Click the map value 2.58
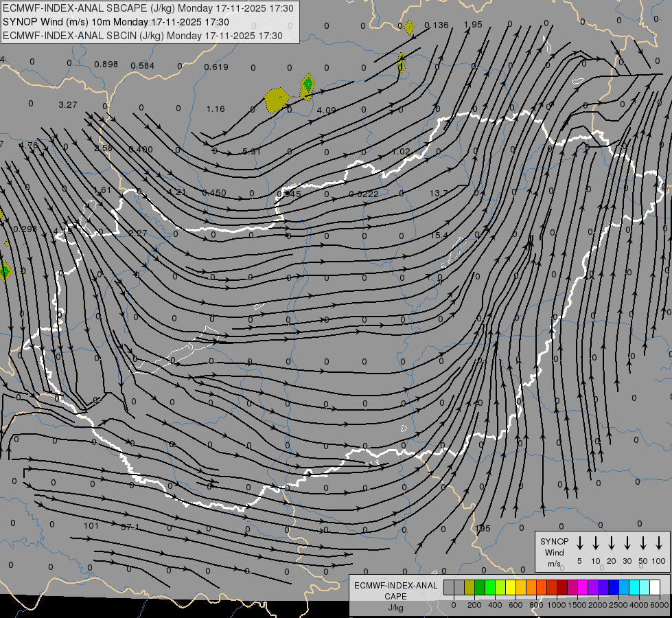The image size is (672, 618). (x=103, y=148)
